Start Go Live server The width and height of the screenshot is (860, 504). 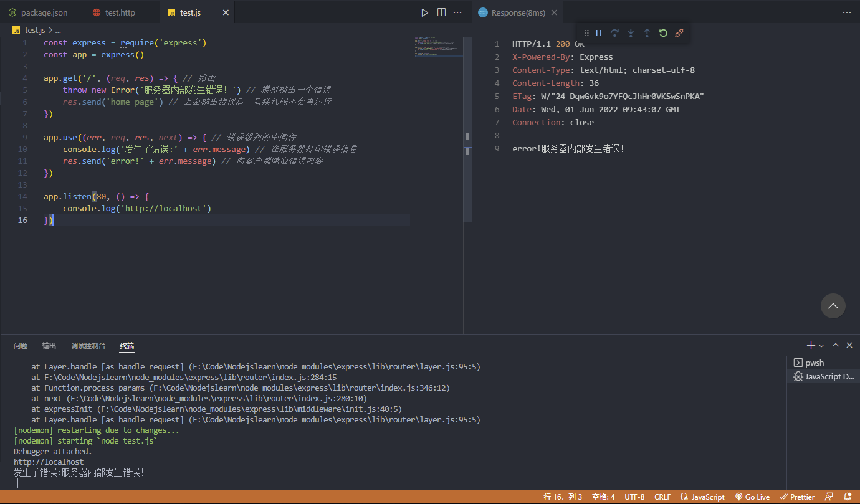(752, 497)
